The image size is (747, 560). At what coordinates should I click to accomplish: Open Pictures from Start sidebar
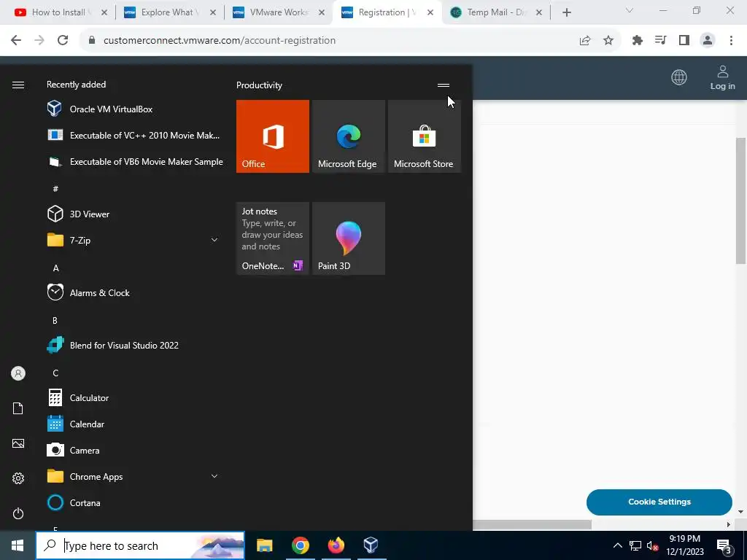18,443
